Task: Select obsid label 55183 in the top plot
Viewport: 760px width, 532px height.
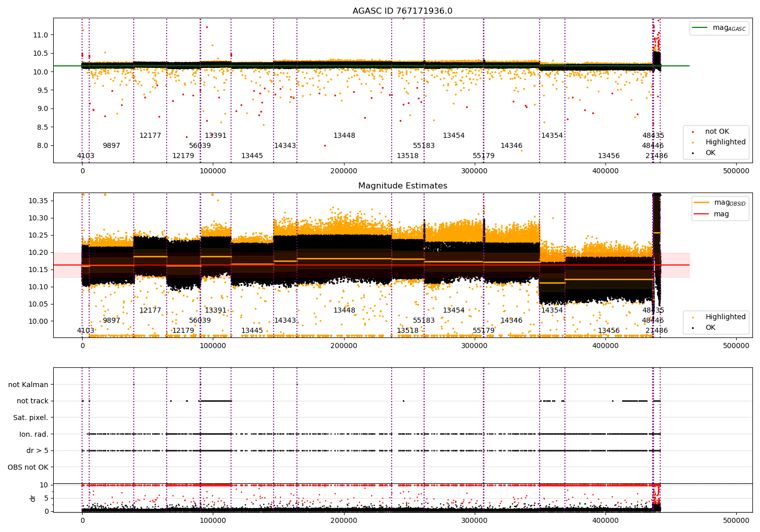Action: [x=424, y=146]
